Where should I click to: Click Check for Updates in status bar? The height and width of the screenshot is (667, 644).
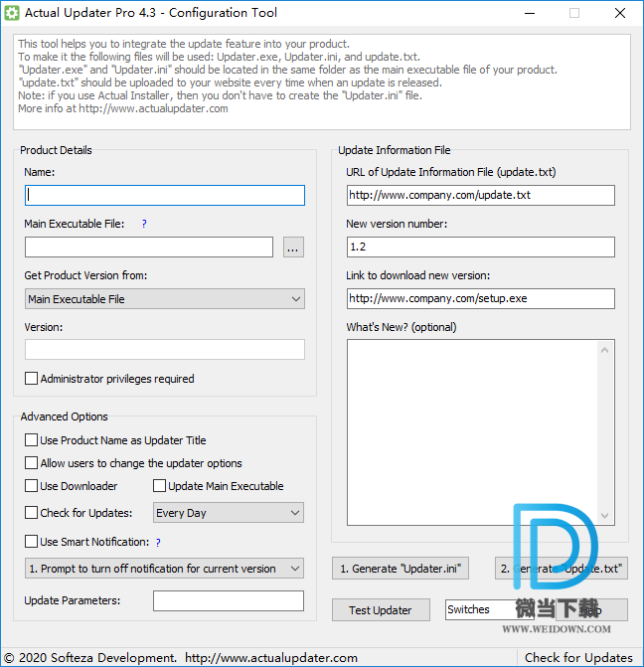tap(578, 658)
